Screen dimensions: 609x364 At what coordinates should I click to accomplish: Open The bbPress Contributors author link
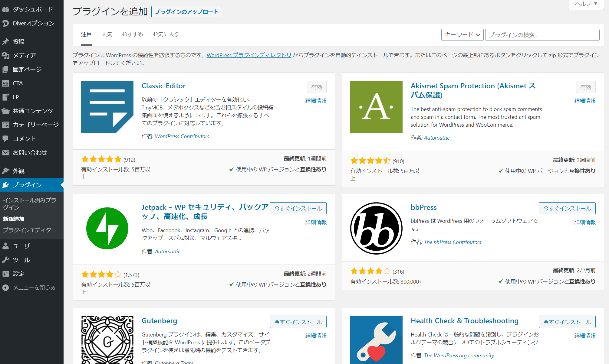[453, 242]
